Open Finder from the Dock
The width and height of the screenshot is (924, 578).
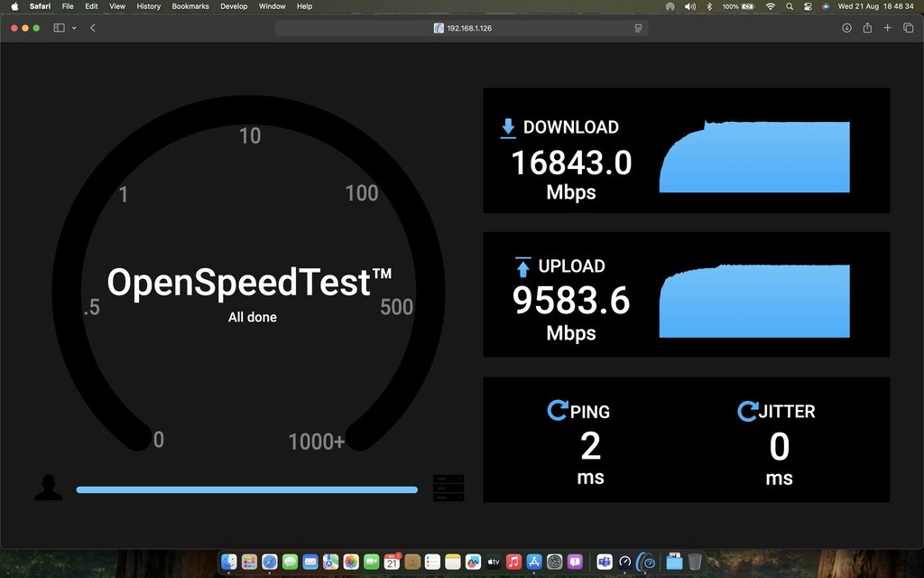click(229, 562)
